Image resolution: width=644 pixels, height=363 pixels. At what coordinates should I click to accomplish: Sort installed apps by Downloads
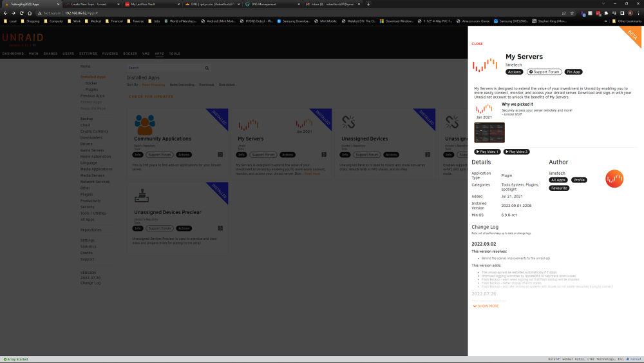tap(207, 84)
